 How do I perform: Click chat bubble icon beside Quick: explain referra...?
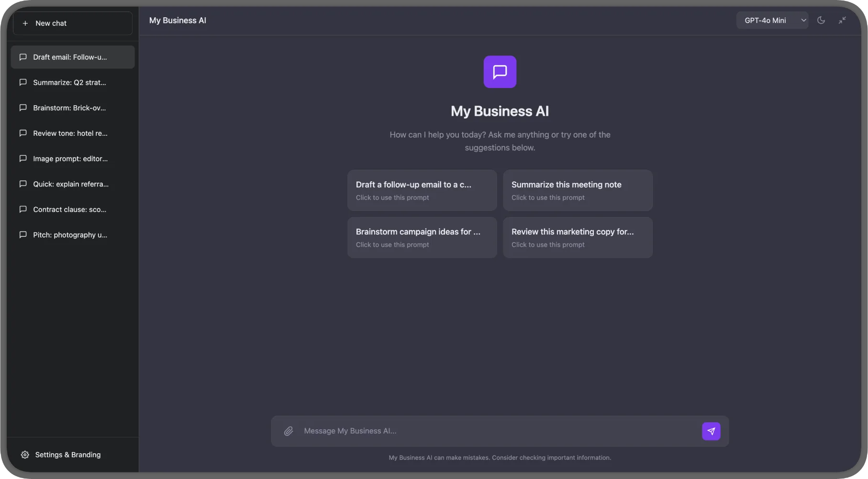point(22,184)
